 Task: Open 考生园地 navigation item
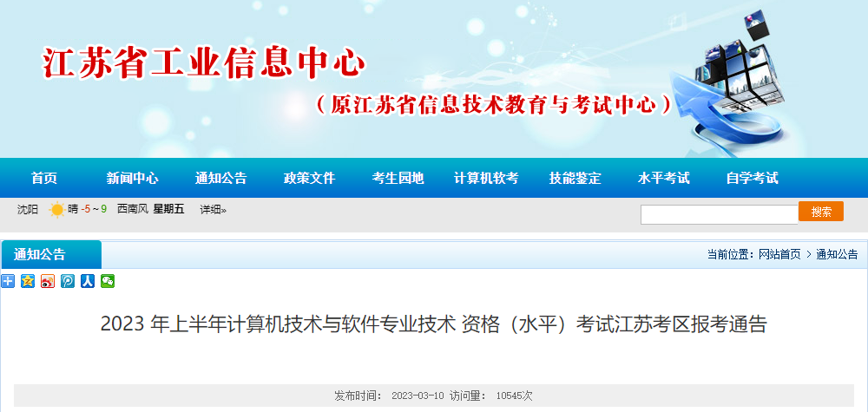[398, 178]
